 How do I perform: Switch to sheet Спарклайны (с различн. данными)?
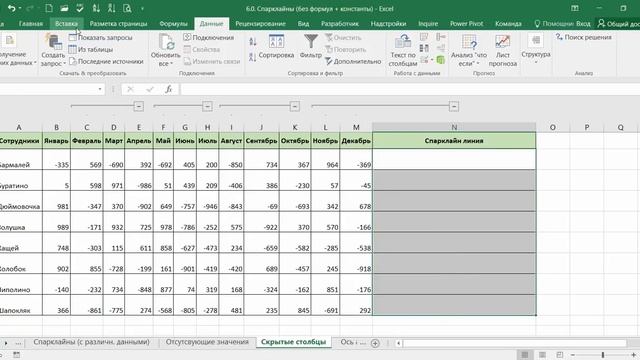tap(91, 342)
